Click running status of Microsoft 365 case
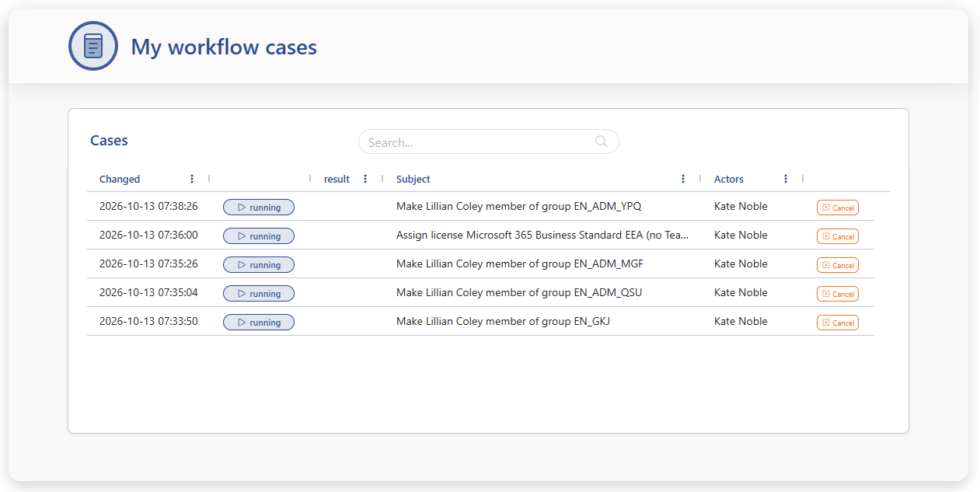The height and width of the screenshot is (492, 980). (x=259, y=236)
